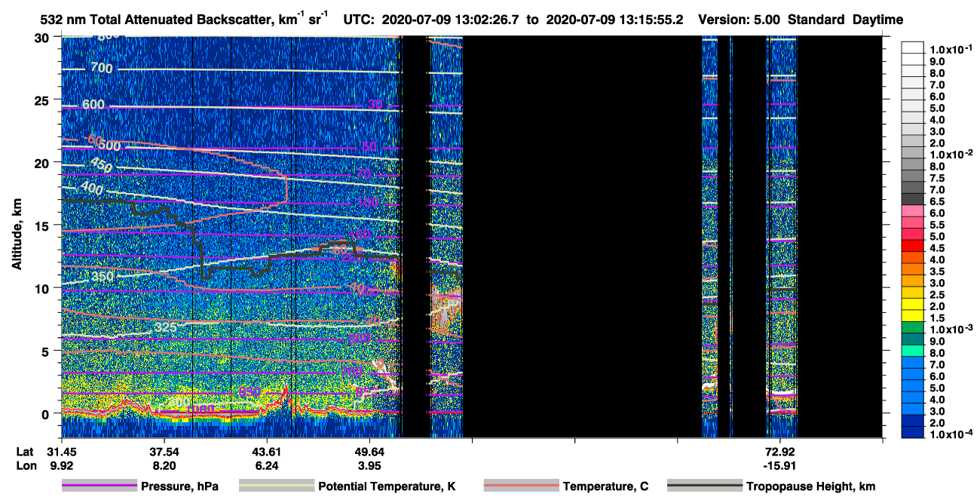The width and height of the screenshot is (980, 503).
Task: Select longitude value 9.92
Action: pos(62,466)
